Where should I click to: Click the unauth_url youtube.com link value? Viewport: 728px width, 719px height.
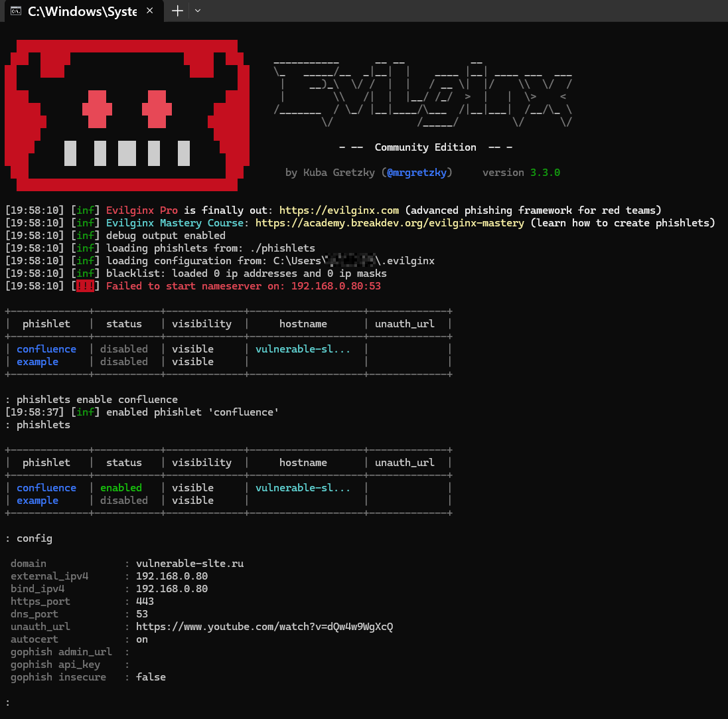[265, 627]
